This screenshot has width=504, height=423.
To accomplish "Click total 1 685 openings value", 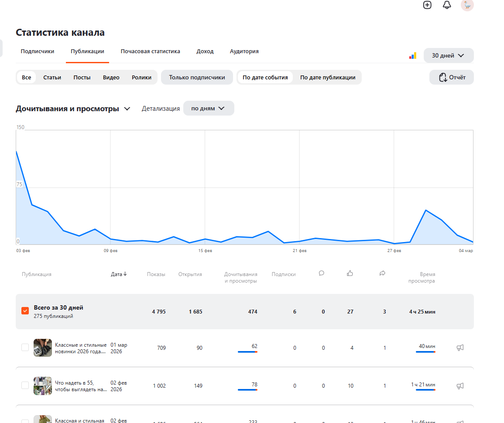I will tap(195, 311).
